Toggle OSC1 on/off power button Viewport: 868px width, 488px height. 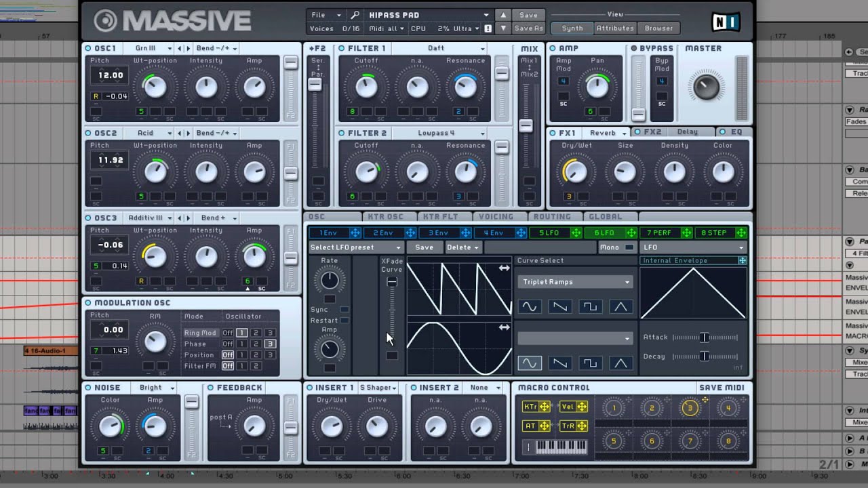click(88, 48)
